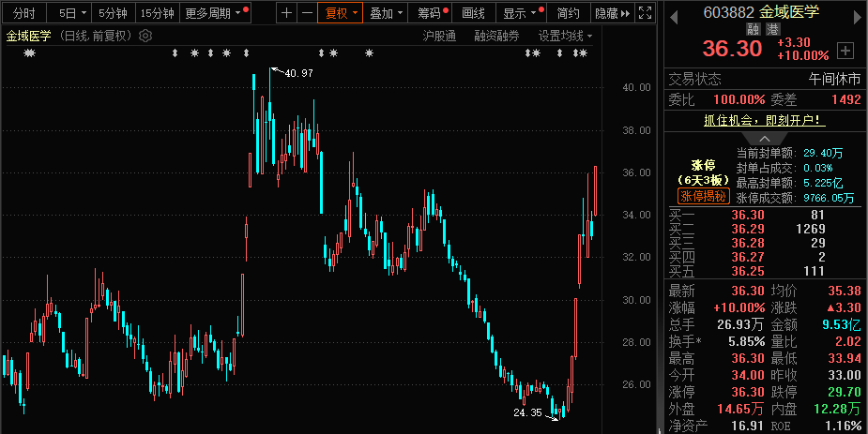Click the 港 Hong Kong connect badge
This screenshot has height=434, width=868.
coord(775,29)
